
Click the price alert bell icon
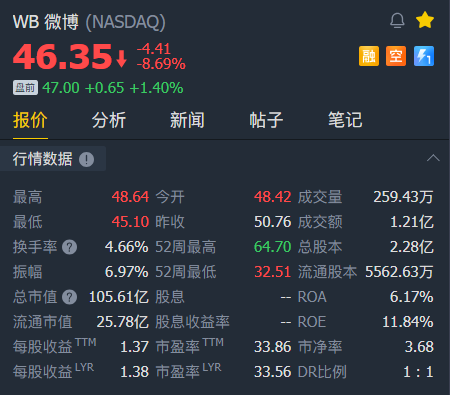tap(397, 21)
